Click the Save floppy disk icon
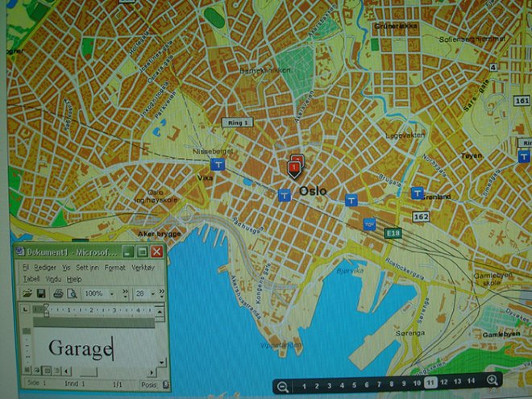The image size is (532, 399). [41, 293]
